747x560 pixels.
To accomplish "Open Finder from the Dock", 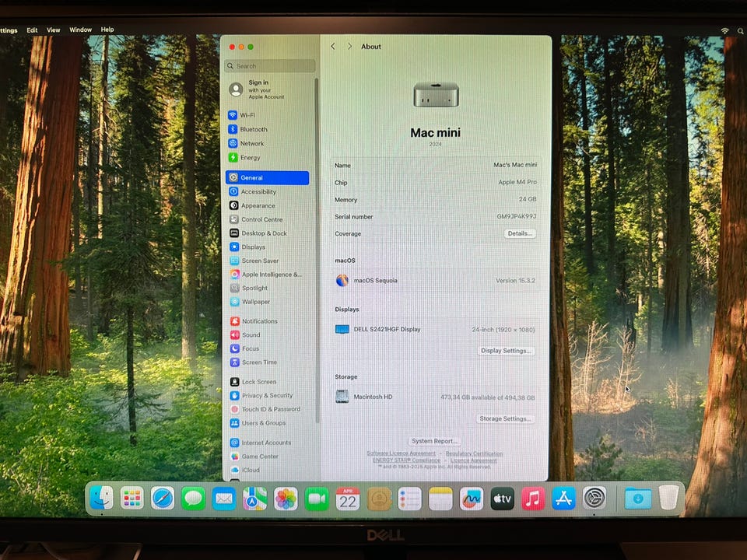I will (101, 498).
